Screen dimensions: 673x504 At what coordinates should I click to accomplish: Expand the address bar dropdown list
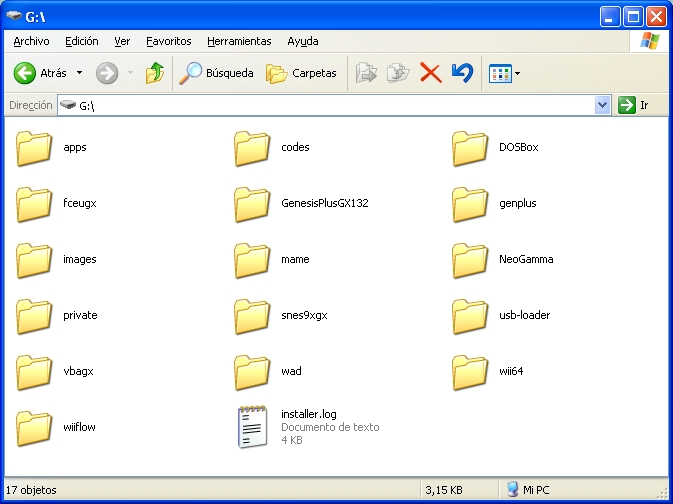(602, 105)
